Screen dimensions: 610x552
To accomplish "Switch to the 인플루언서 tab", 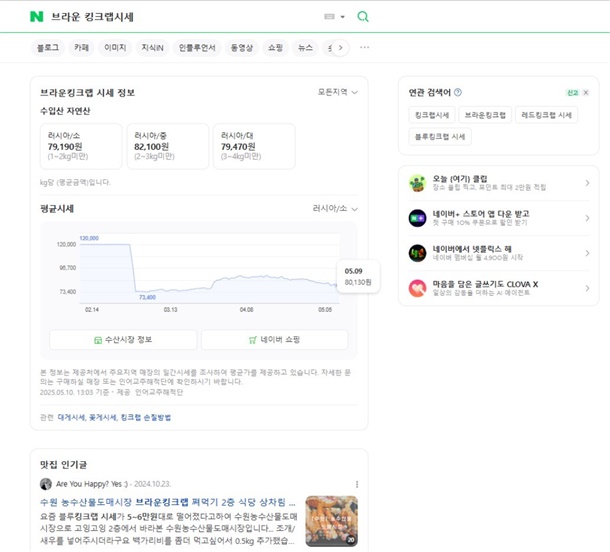I will [x=197, y=48].
